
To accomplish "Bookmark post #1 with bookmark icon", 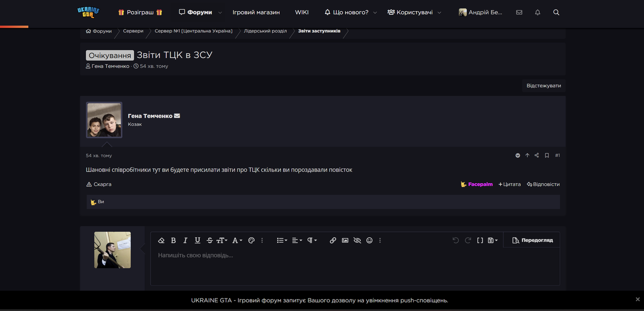I will tap(547, 155).
